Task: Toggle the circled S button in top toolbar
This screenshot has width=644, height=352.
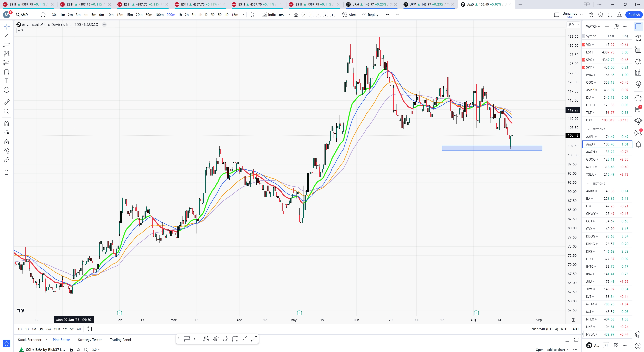Action: pyautogui.click(x=325, y=15)
